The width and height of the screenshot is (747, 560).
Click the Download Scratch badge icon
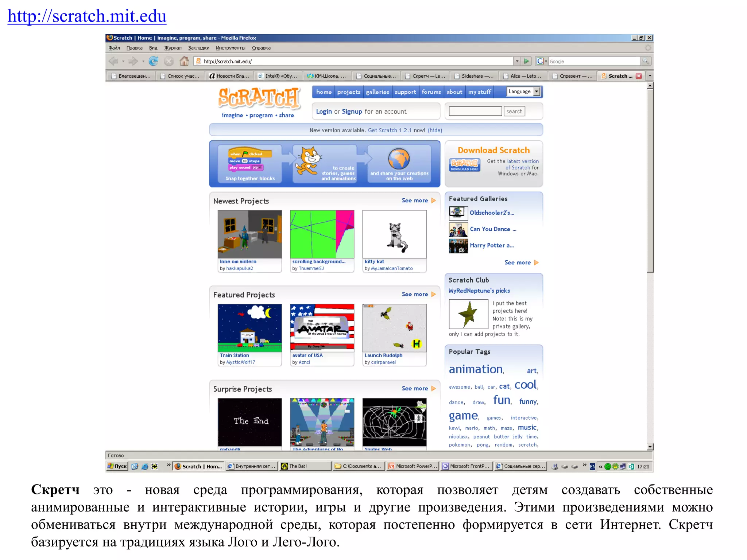pyautogui.click(x=464, y=165)
